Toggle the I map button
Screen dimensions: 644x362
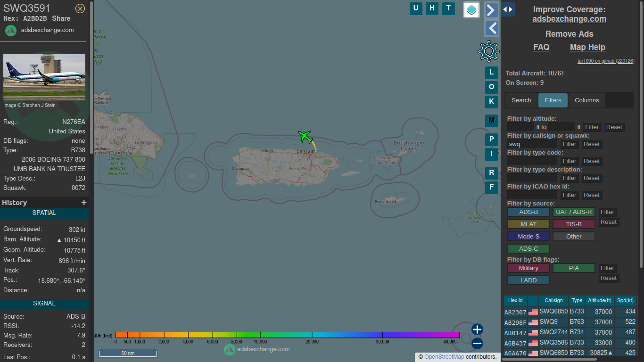coord(491,154)
